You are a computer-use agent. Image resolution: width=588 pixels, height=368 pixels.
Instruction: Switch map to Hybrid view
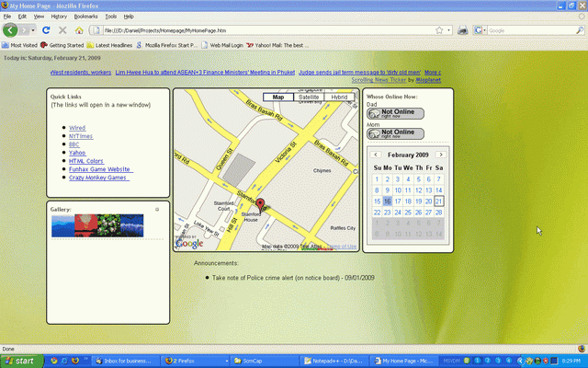[340, 97]
